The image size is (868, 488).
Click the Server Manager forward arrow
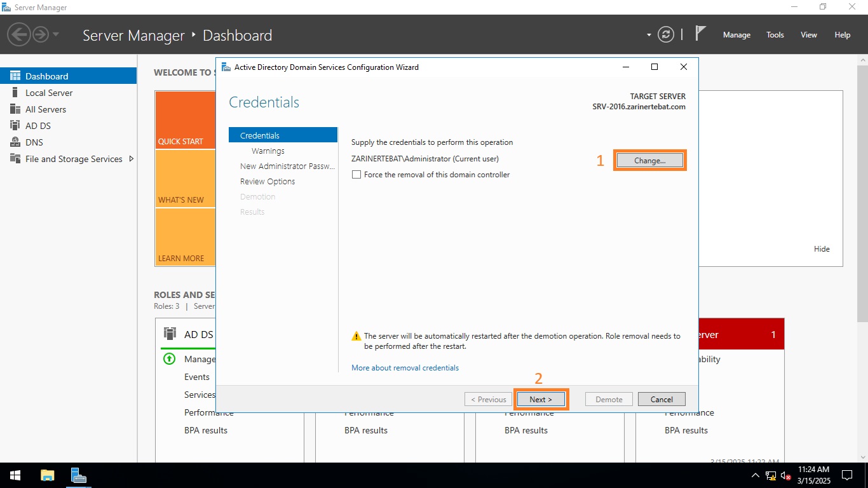tap(41, 34)
